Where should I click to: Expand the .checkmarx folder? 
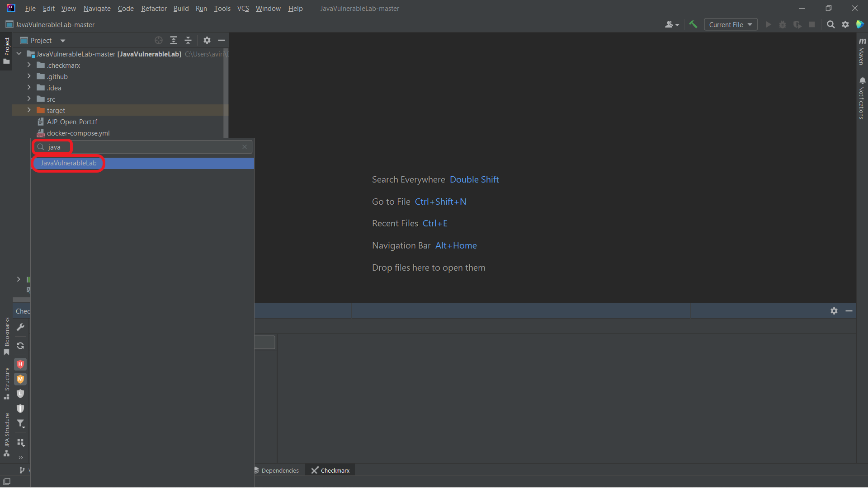tap(29, 65)
